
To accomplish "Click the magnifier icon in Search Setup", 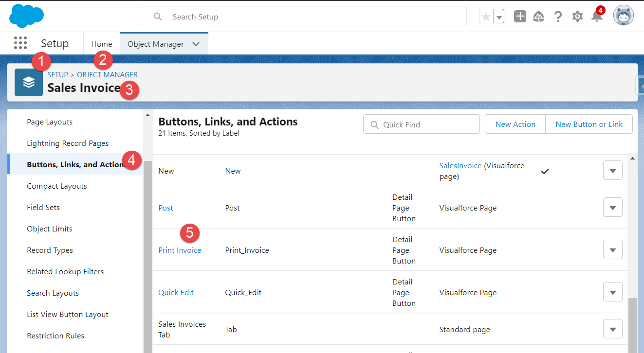I will 158,17.
